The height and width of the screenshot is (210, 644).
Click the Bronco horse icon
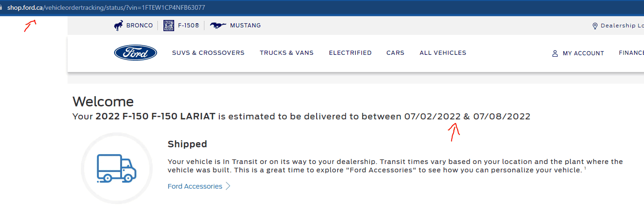click(x=119, y=26)
